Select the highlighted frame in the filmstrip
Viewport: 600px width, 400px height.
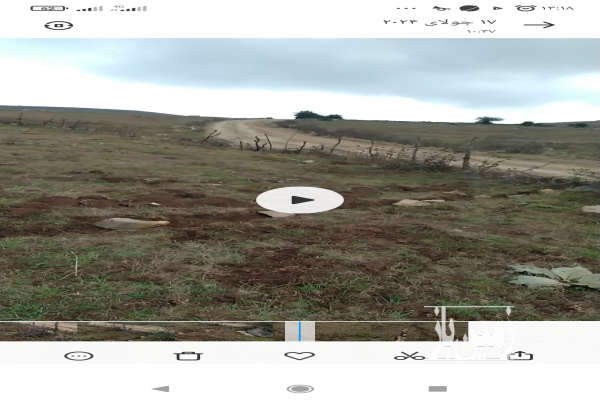[300, 330]
